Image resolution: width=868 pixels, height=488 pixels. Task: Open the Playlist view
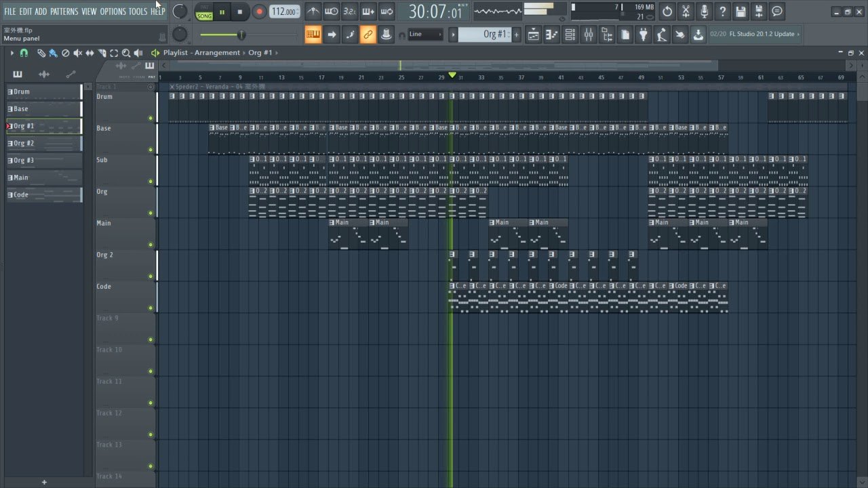[x=534, y=35]
